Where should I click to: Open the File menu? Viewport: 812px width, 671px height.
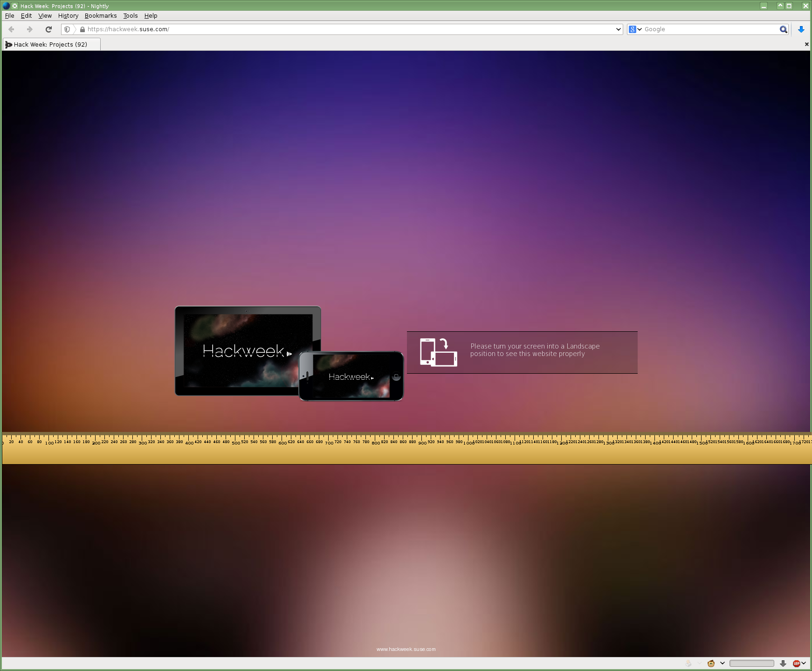(x=10, y=16)
